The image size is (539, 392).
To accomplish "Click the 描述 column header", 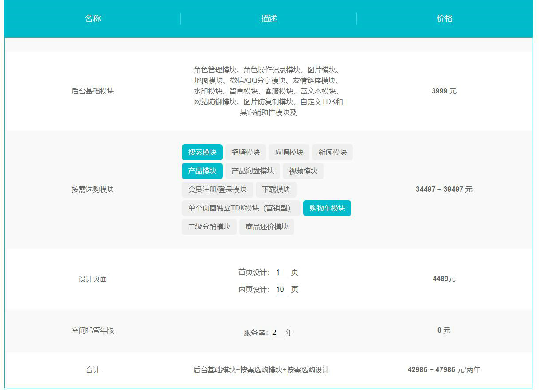I will pyautogui.click(x=269, y=19).
